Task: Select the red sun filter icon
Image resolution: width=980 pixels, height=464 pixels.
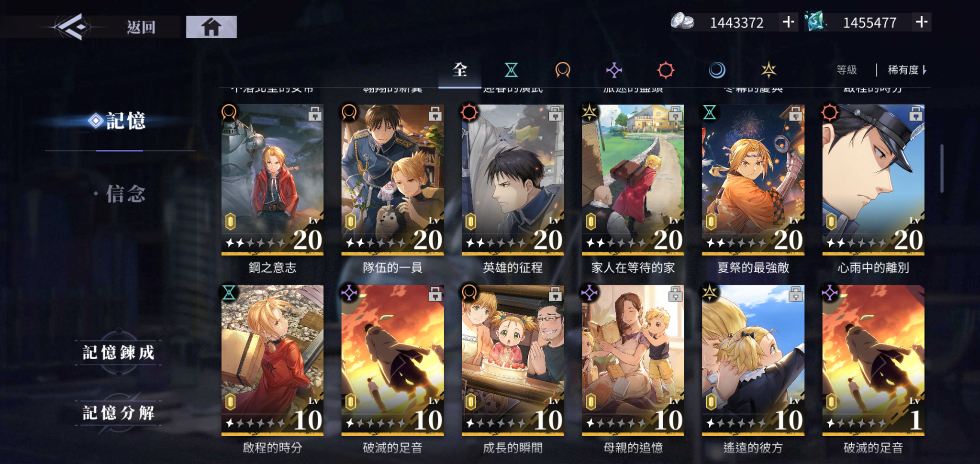Action: pos(665,70)
